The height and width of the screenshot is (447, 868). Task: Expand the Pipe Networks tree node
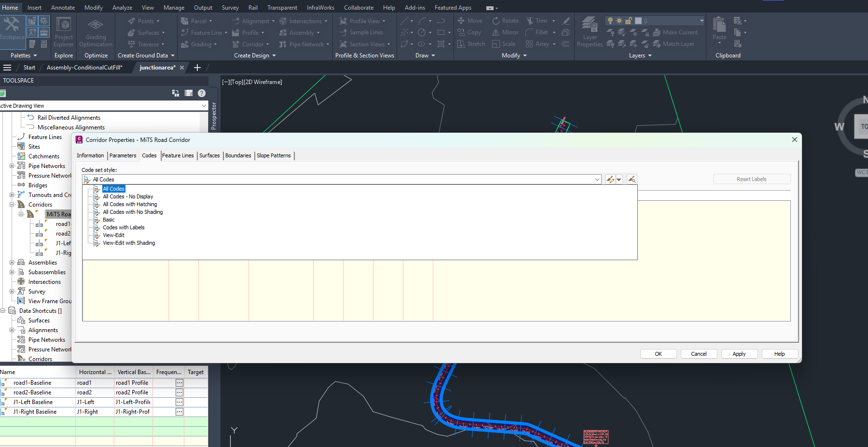click(x=12, y=166)
